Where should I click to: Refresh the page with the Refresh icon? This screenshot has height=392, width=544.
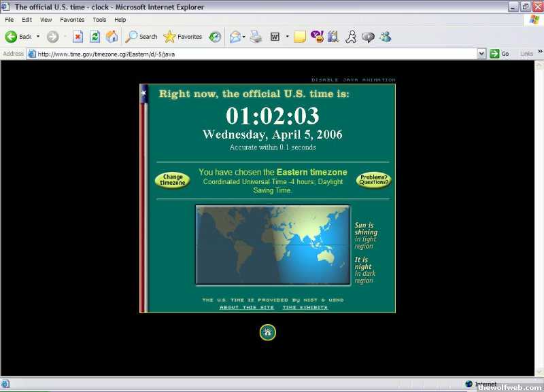pos(95,37)
